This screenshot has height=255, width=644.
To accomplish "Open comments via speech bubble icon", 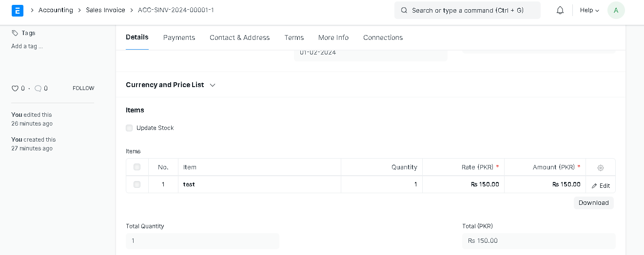I will tap(38, 89).
